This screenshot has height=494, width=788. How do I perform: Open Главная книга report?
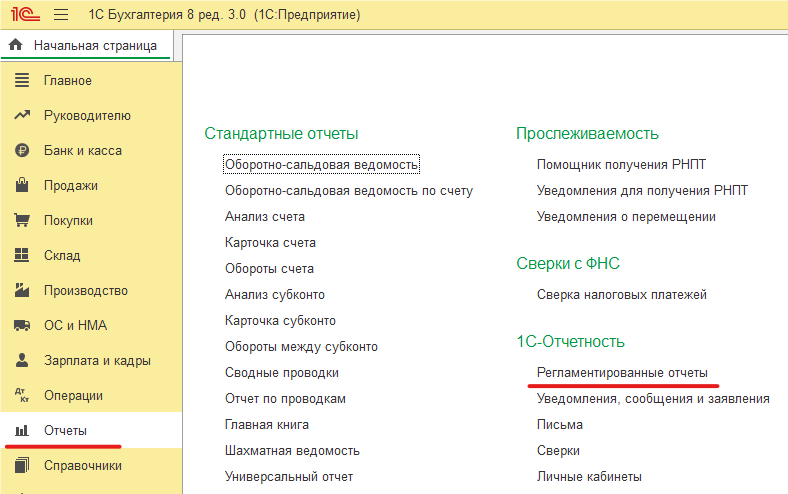(267, 425)
